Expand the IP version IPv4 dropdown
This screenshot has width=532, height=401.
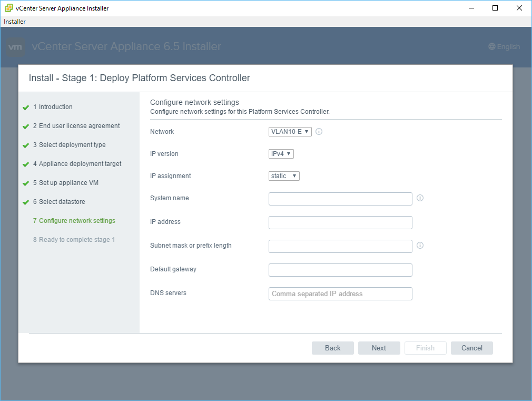[281, 154]
